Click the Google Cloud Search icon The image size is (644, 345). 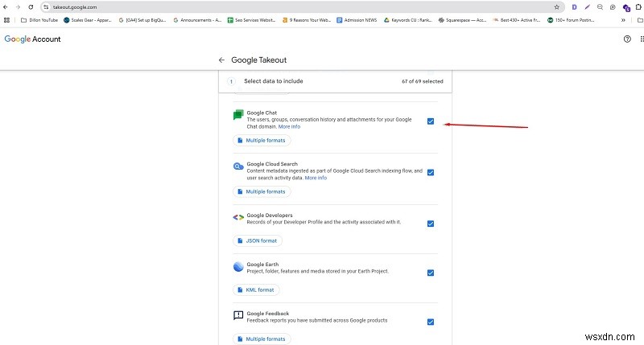click(238, 166)
